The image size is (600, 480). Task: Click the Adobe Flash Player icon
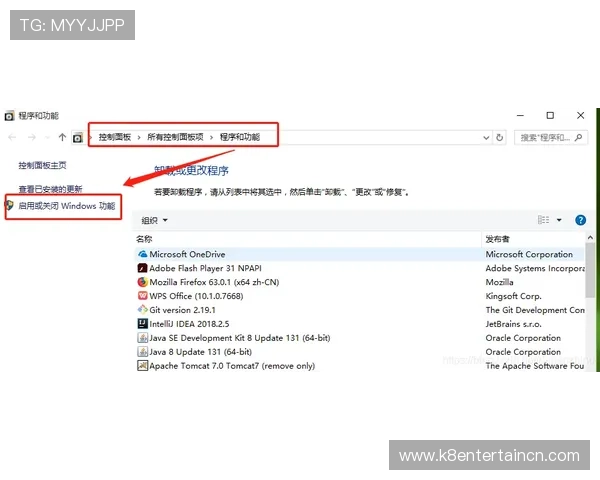pos(142,268)
